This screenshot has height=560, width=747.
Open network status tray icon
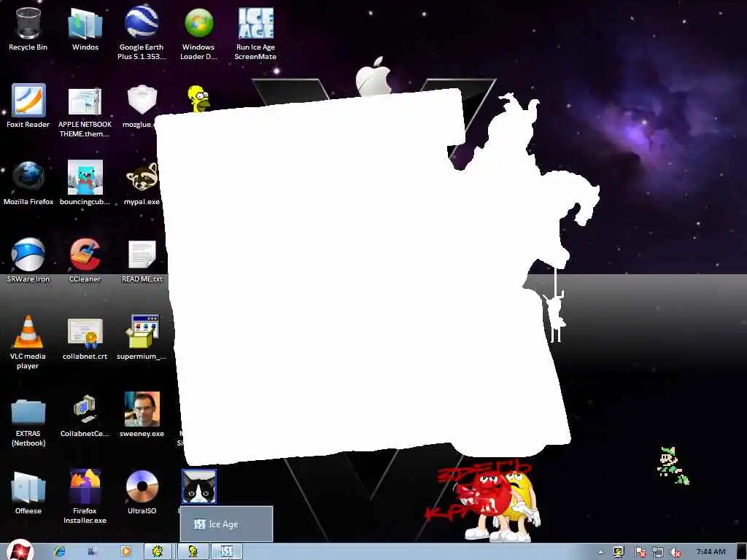pyautogui.click(x=658, y=553)
